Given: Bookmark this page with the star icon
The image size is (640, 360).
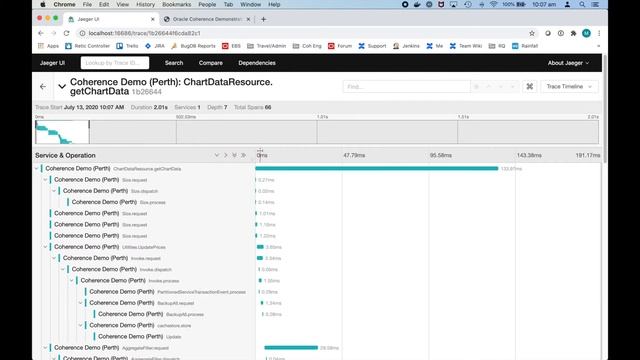Looking at the screenshot, I should tap(532, 33).
